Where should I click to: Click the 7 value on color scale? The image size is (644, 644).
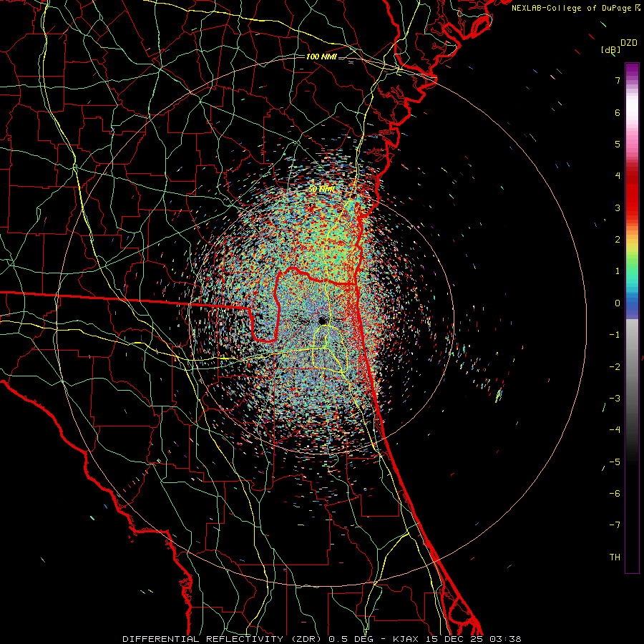coord(618,80)
